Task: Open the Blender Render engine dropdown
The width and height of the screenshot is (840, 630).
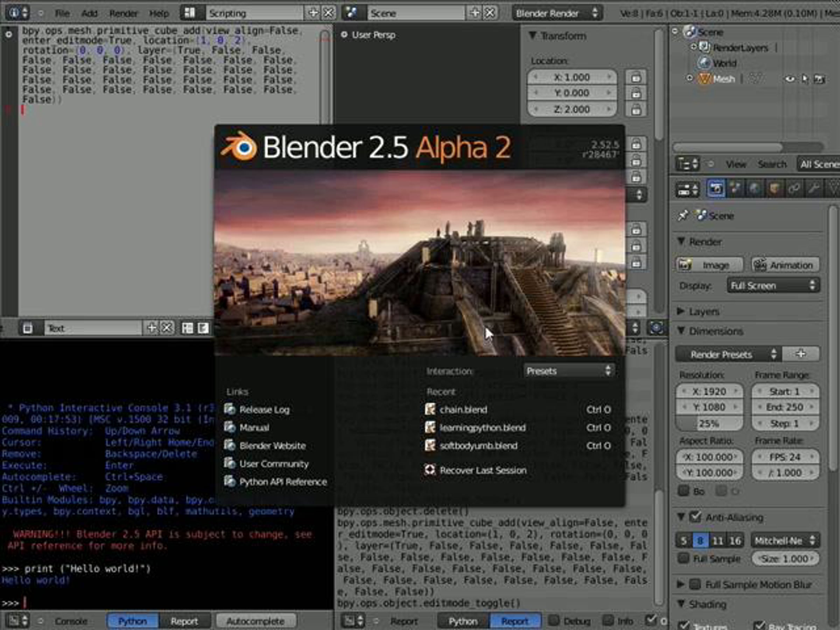Action: (x=557, y=13)
